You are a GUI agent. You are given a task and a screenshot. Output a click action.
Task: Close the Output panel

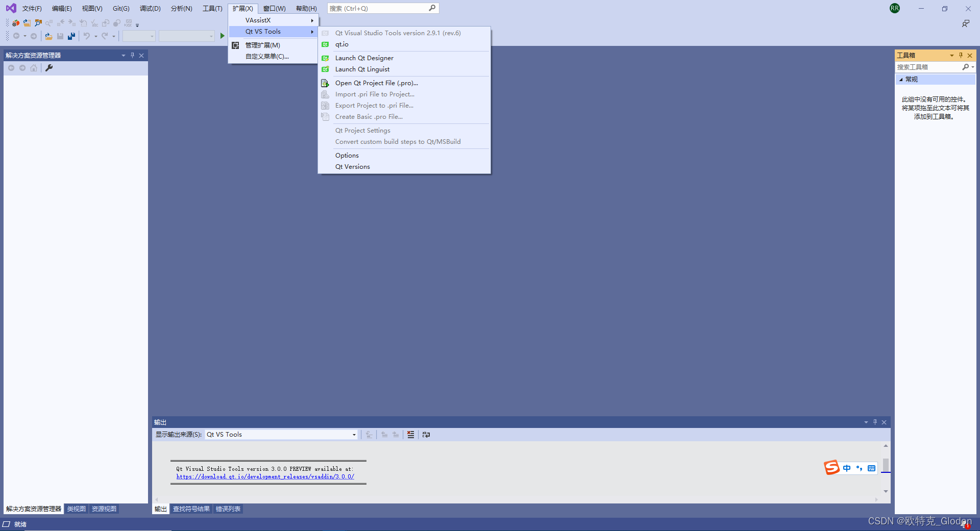coord(884,422)
